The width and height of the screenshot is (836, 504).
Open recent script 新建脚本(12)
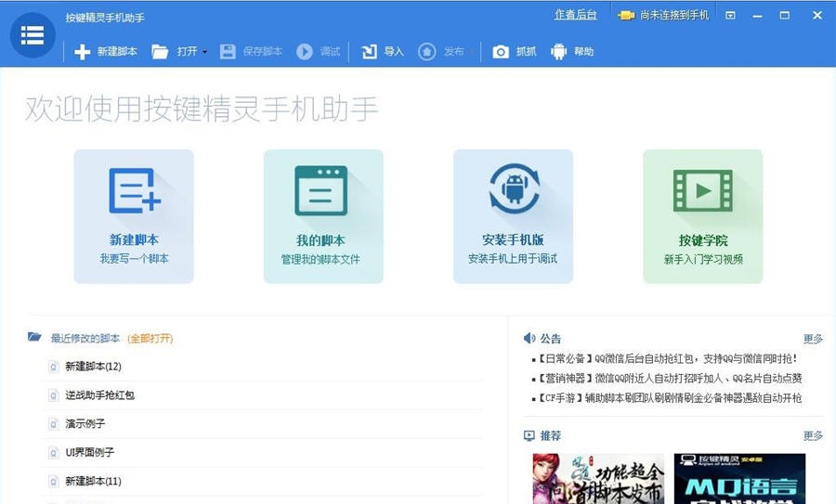(93, 367)
